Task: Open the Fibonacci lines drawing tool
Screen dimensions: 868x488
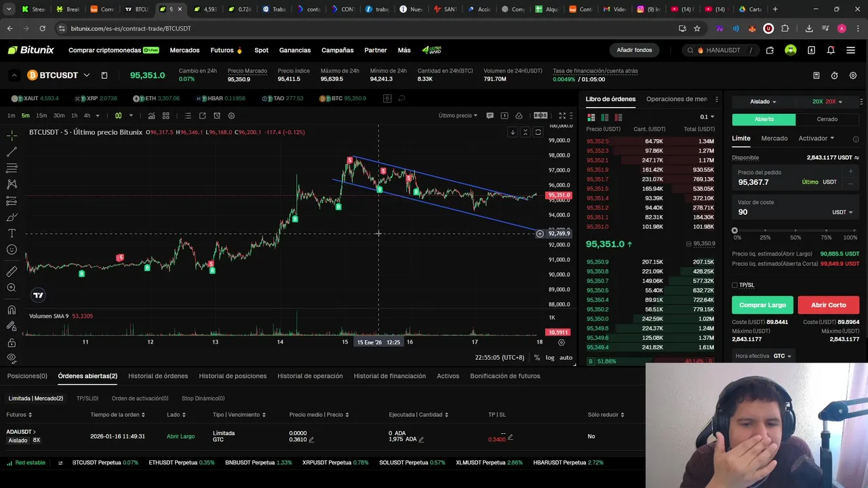Action: pos(12,168)
